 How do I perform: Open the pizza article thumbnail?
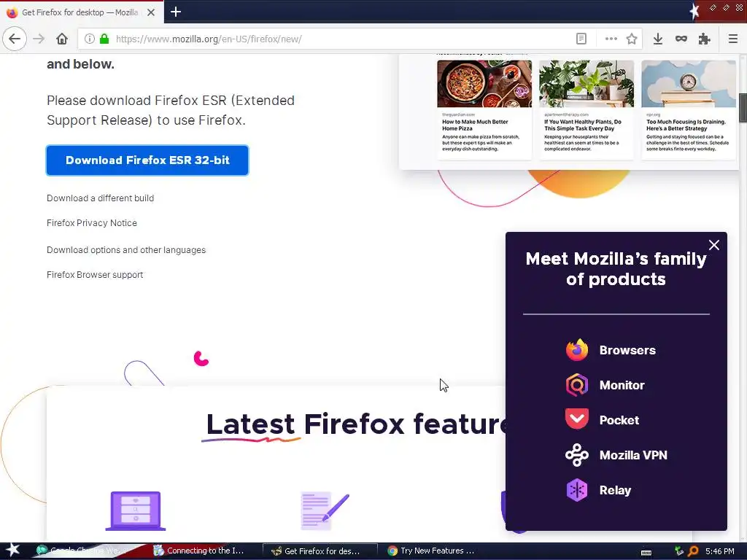pos(484,83)
